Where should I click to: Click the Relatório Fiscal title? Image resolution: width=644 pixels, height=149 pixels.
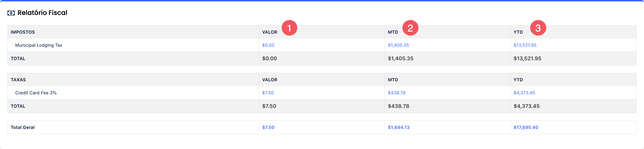(42, 13)
